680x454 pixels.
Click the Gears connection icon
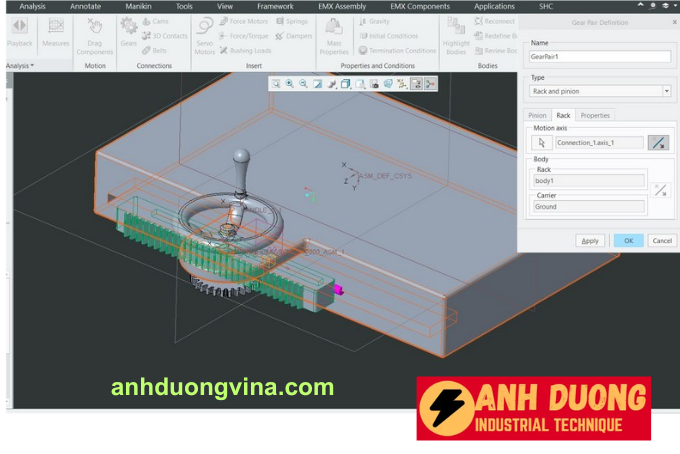point(129,30)
